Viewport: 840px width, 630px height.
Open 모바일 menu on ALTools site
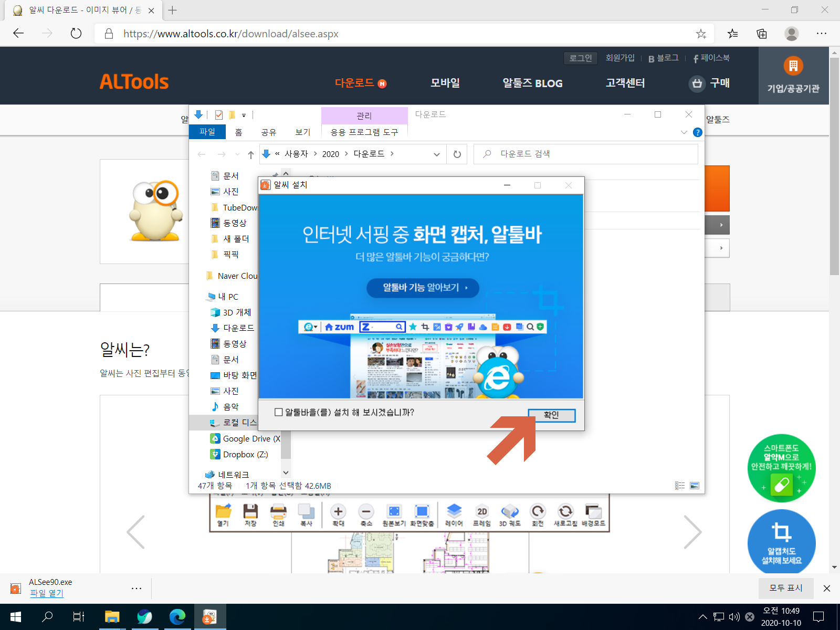click(x=445, y=83)
